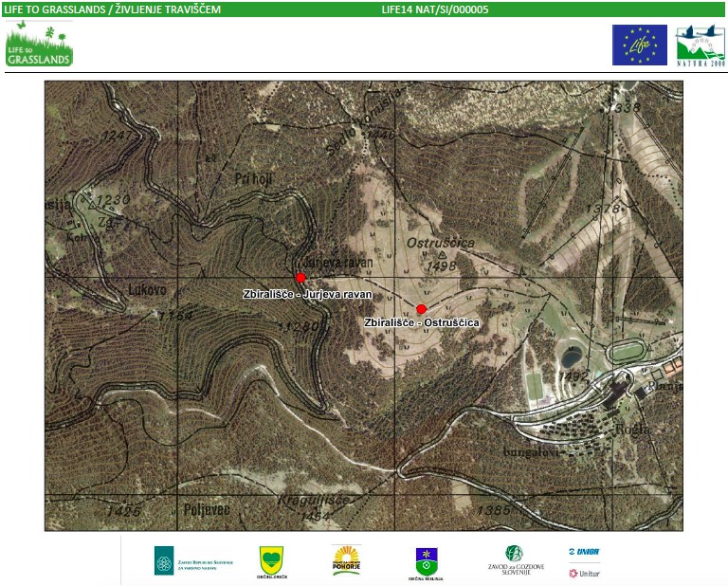Viewport: 728px width, 586px height.
Task: Select the red Jurjeva ravan collection point marker
Action: [300, 278]
